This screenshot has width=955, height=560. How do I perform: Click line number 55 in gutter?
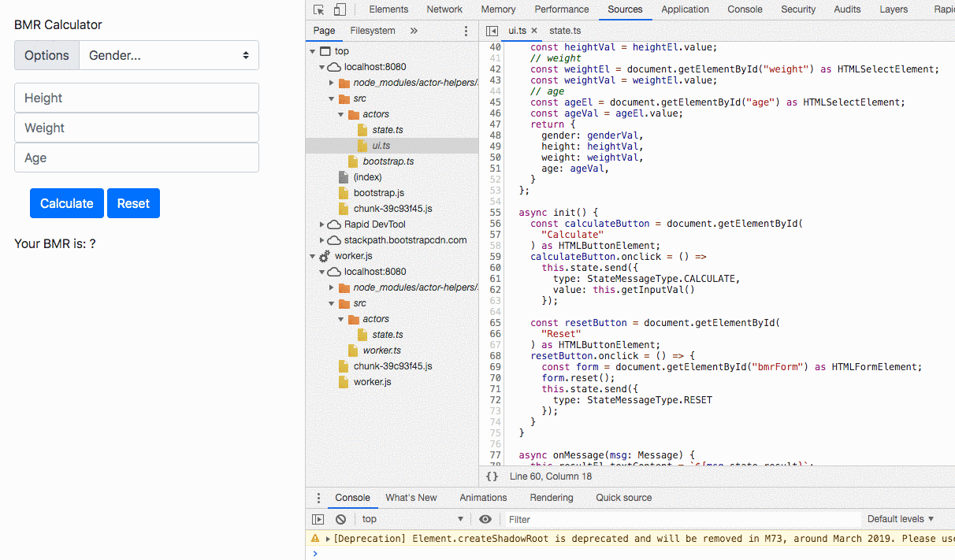(495, 213)
